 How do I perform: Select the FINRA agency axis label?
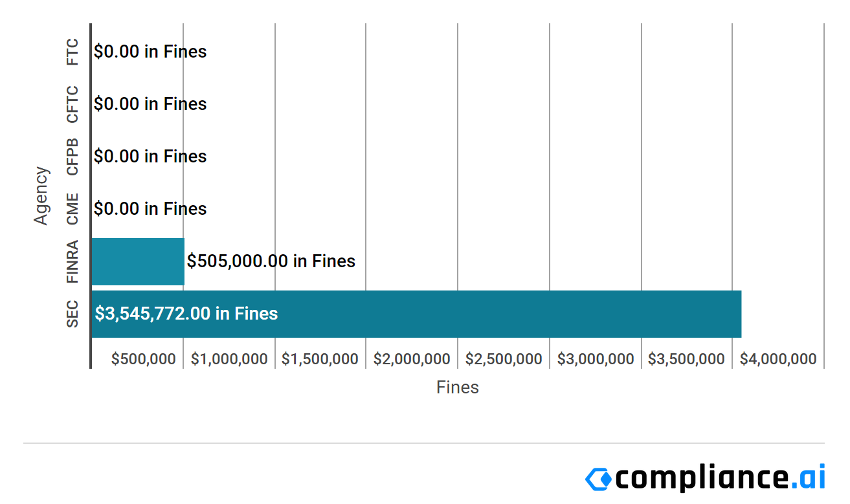(73, 261)
